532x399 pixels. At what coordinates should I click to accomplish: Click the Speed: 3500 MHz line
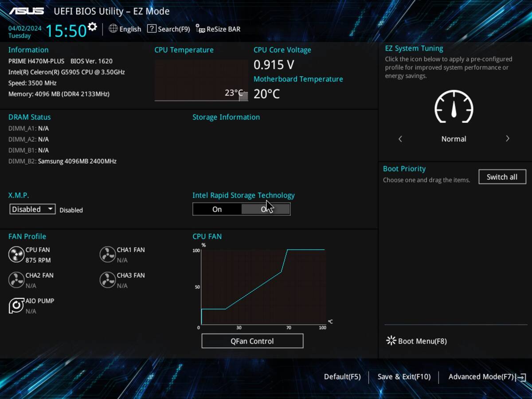(32, 83)
